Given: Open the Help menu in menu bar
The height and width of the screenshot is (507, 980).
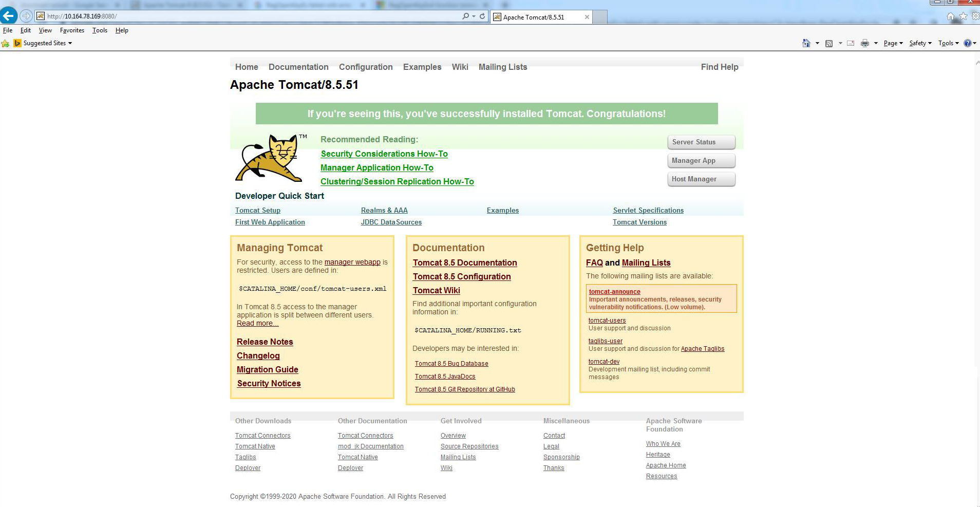Looking at the screenshot, I should [122, 30].
